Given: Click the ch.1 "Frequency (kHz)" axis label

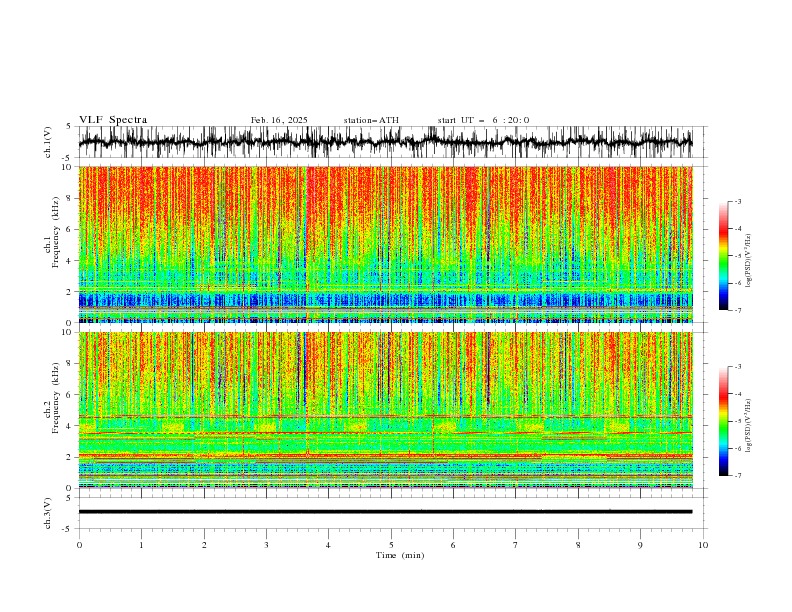Looking at the screenshot, I should [x=56, y=233].
